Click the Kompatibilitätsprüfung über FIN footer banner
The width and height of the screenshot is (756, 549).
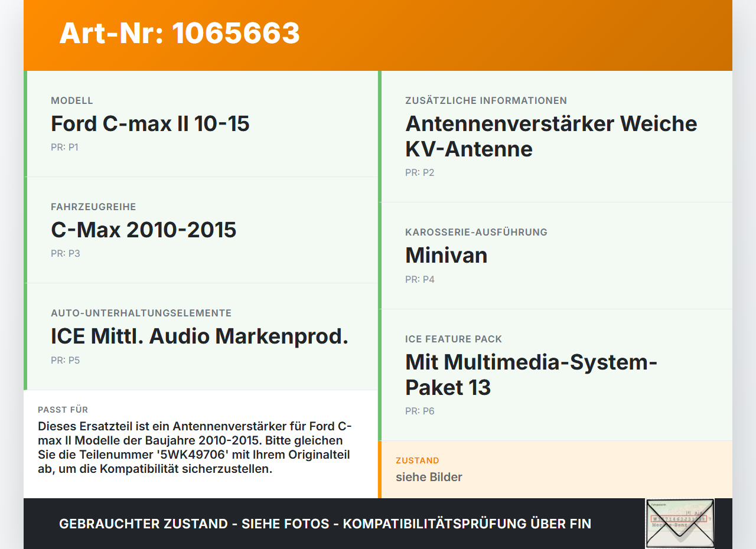point(325,524)
